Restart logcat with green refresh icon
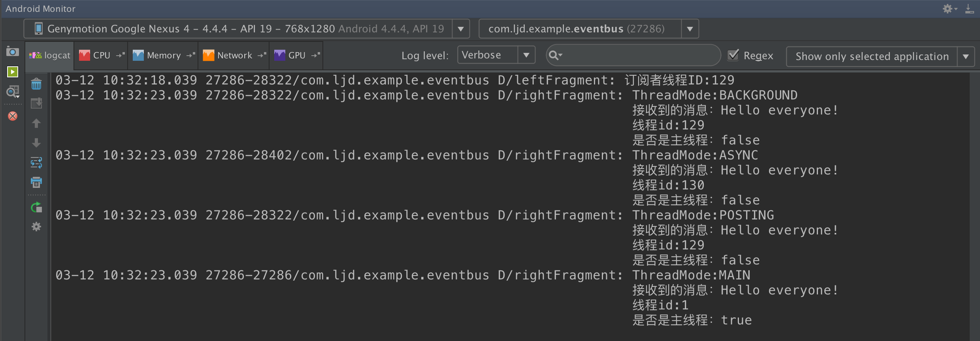This screenshot has height=341, width=980. click(36, 207)
